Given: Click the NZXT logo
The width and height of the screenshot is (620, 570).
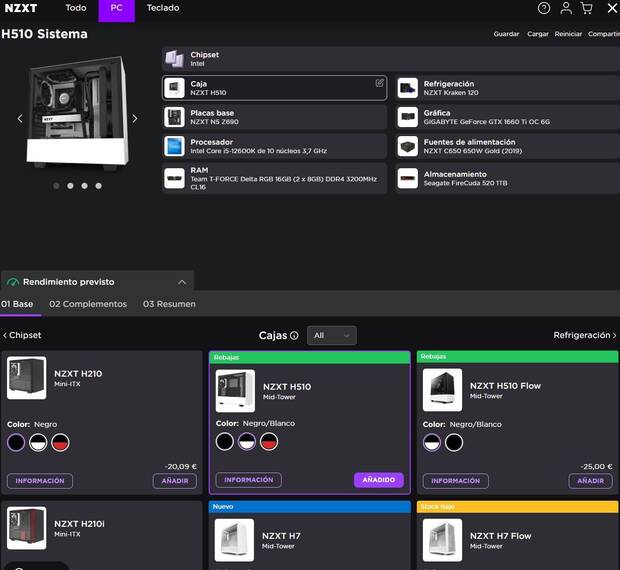Looking at the screenshot, I should [x=21, y=8].
